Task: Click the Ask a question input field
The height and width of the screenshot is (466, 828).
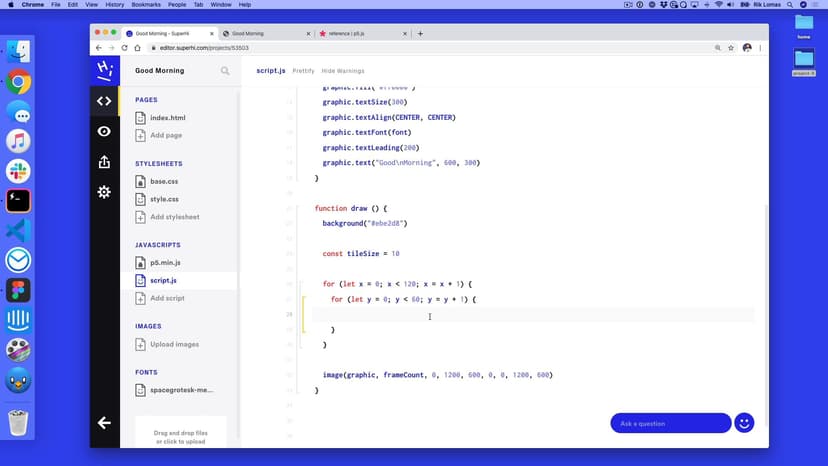Action: pyautogui.click(x=670, y=423)
